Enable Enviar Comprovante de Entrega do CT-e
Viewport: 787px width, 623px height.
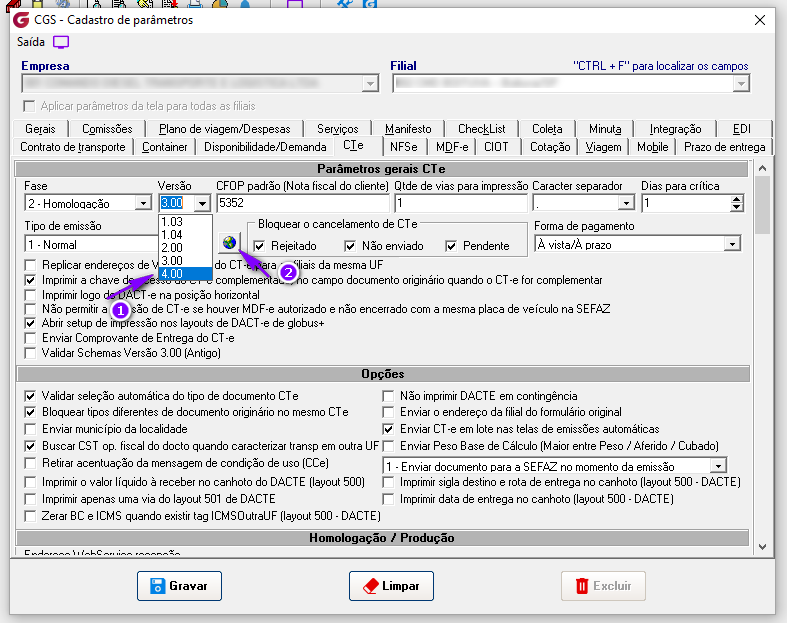pos(30,338)
